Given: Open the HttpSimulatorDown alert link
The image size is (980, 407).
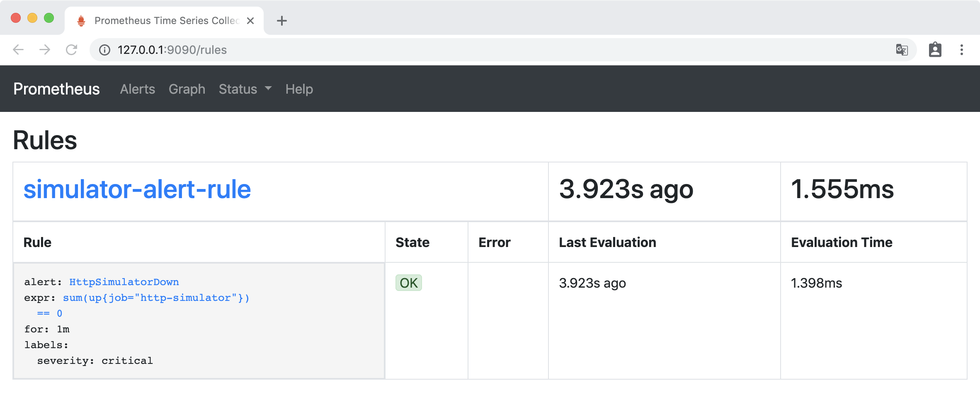Looking at the screenshot, I should click(x=124, y=282).
